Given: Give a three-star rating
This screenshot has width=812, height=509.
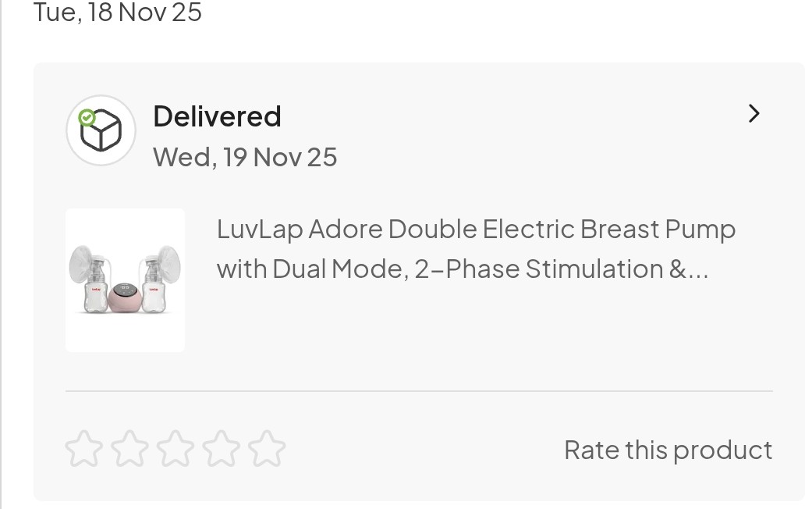Looking at the screenshot, I should point(176,450).
